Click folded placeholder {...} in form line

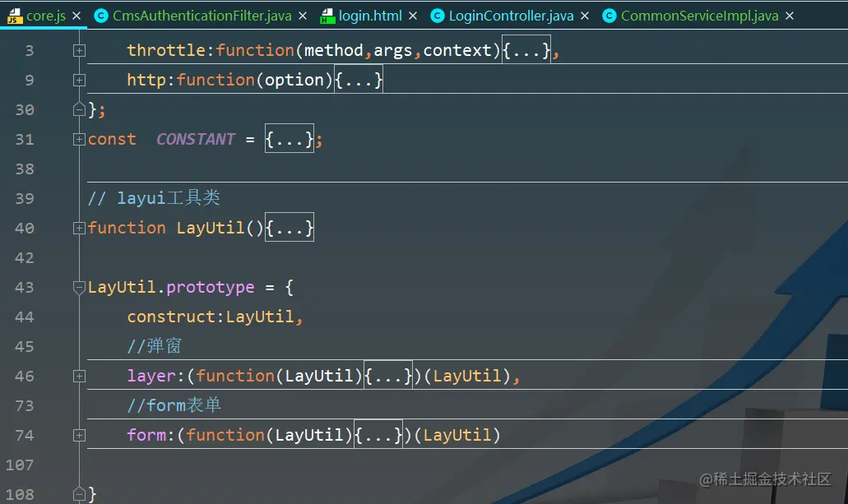pyautogui.click(x=378, y=434)
